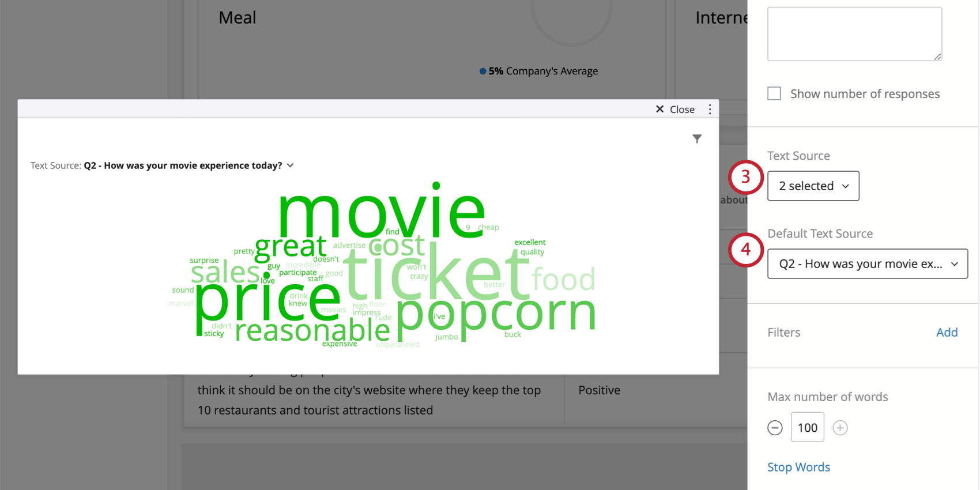The image size is (980, 490).
Task: Select the word 'great' in the cloud
Action: point(291,247)
